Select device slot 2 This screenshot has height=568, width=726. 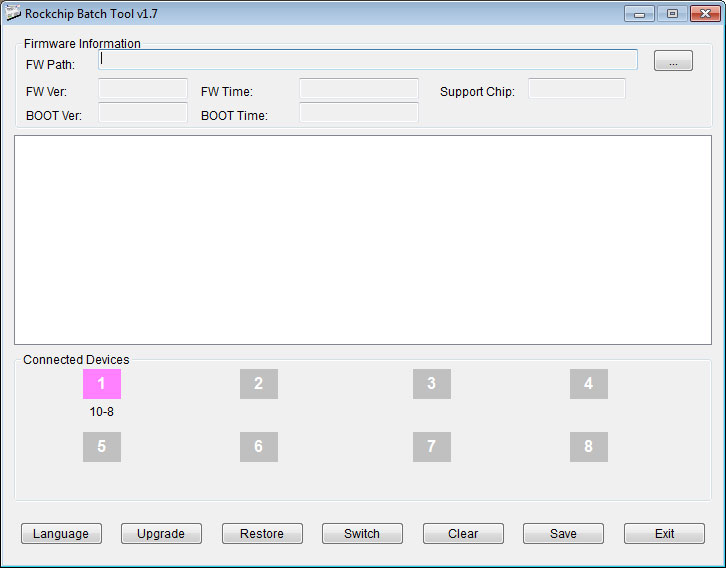pyautogui.click(x=259, y=384)
